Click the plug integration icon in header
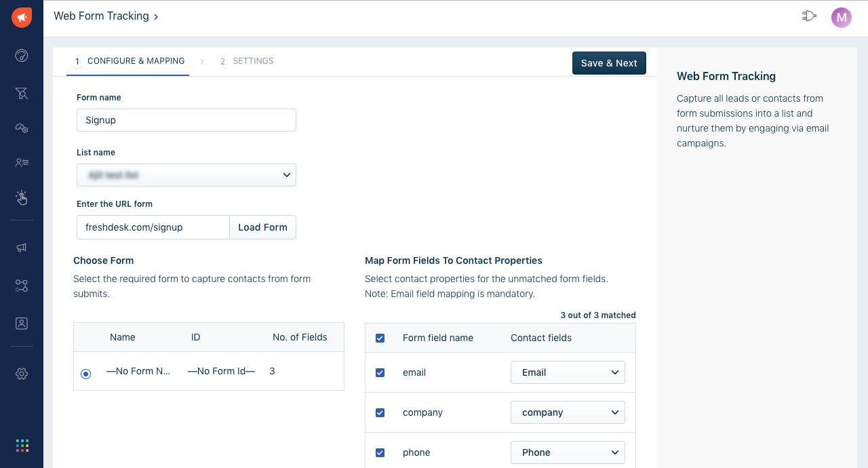The width and height of the screenshot is (868, 468). pos(808,16)
